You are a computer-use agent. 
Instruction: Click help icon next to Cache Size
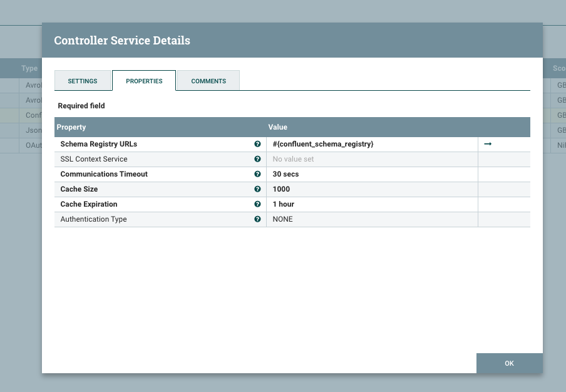(x=257, y=189)
